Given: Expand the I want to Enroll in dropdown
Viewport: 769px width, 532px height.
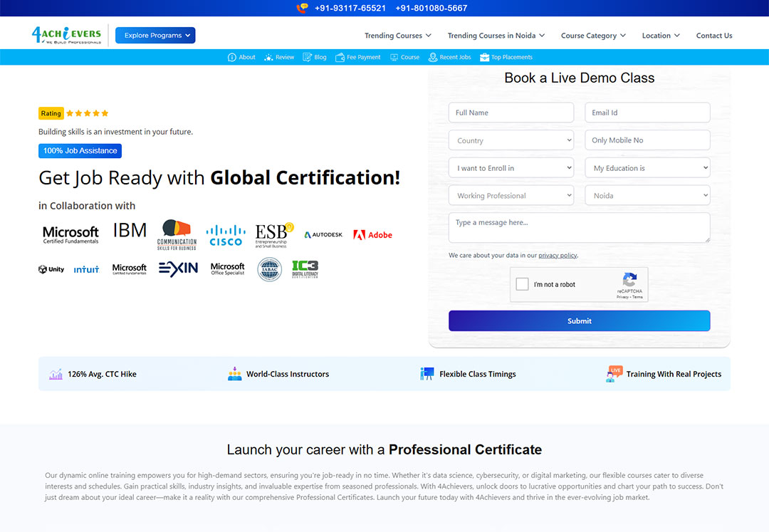Looking at the screenshot, I should tap(511, 168).
